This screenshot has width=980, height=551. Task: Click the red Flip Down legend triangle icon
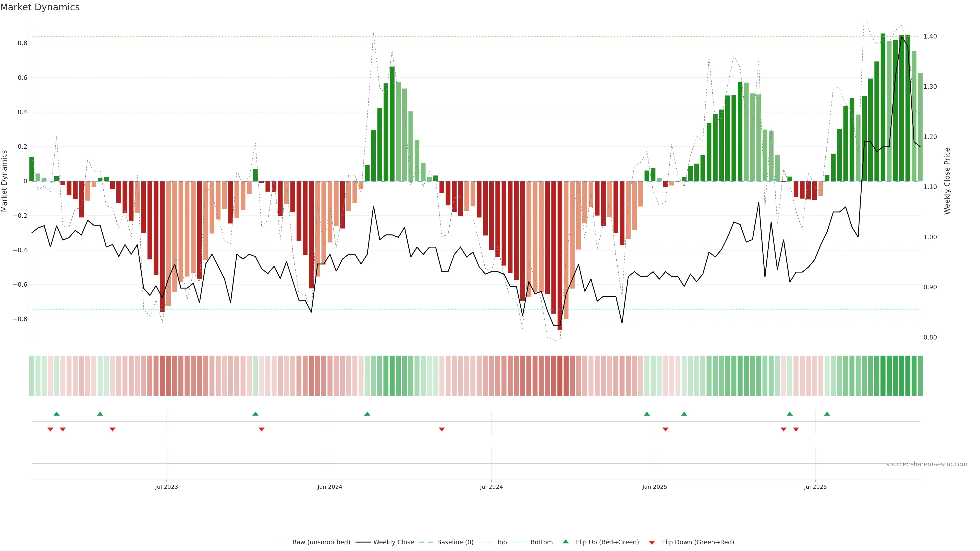652,542
